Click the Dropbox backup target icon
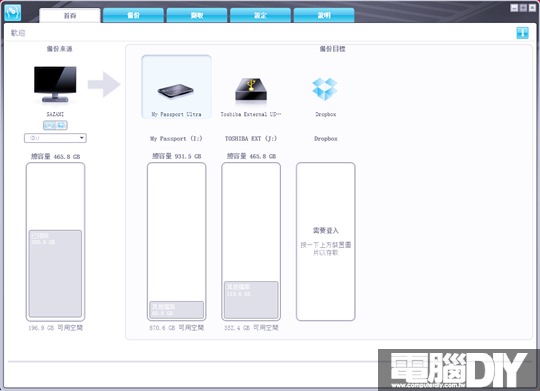 [325, 89]
